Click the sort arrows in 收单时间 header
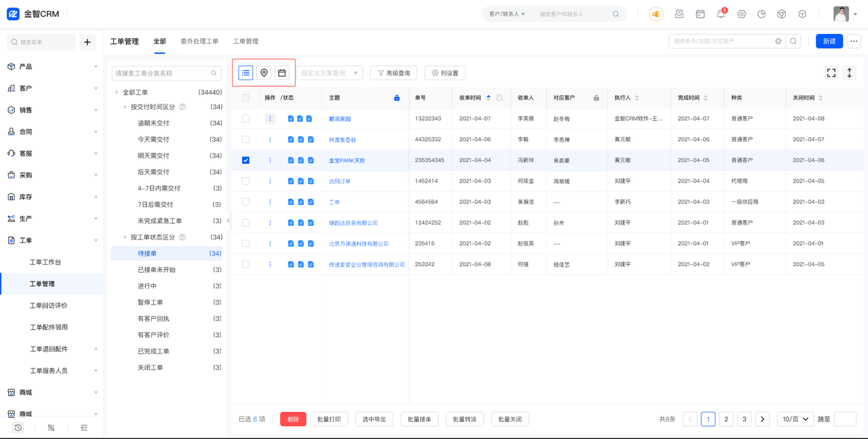Viewport: 868px width, 439px height. tap(489, 98)
